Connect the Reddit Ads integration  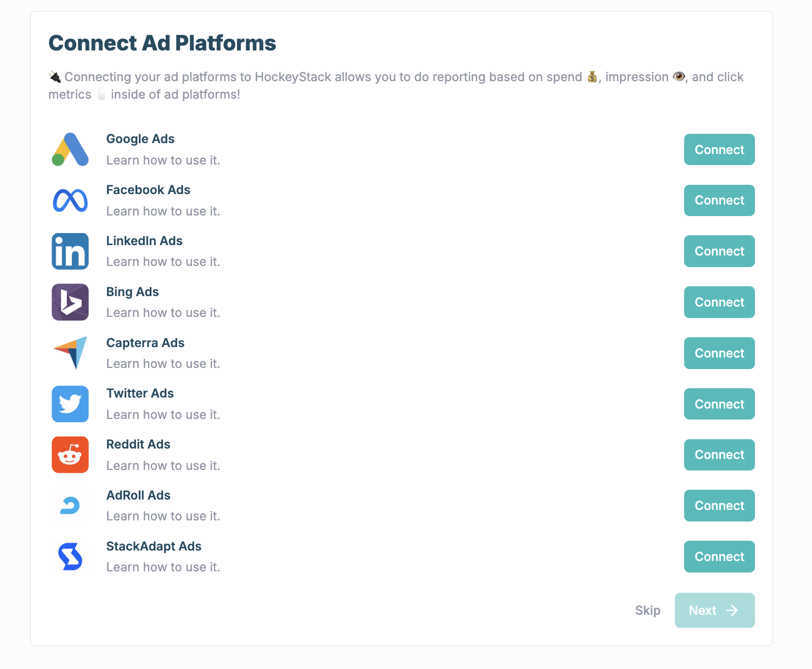click(x=719, y=455)
